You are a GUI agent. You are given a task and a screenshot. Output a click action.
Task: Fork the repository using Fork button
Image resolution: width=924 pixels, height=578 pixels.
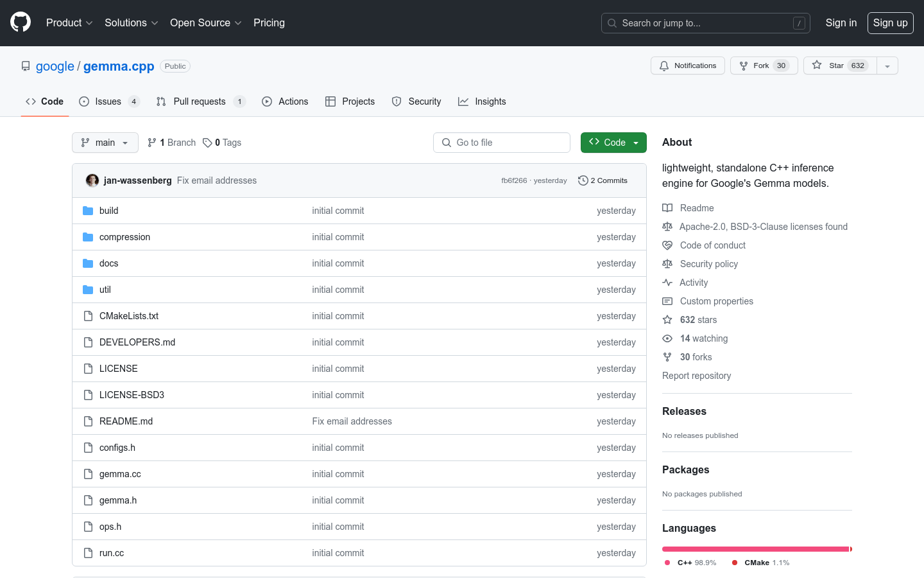pyautogui.click(x=764, y=66)
